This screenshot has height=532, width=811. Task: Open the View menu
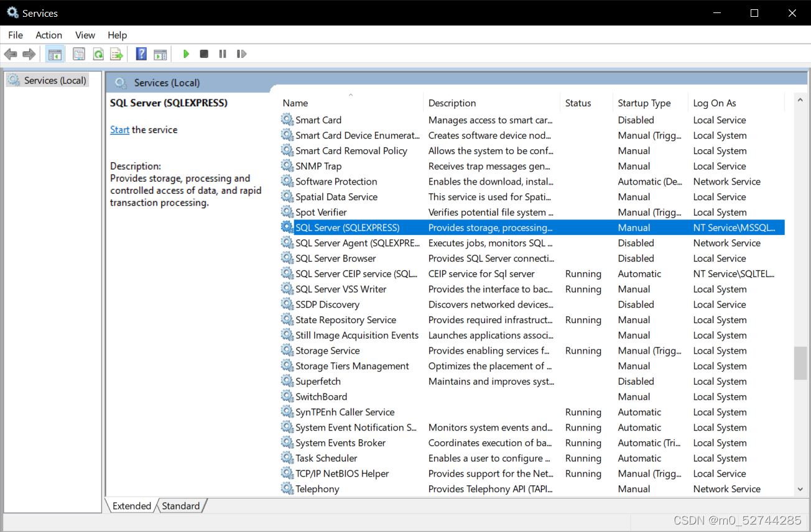coord(85,35)
